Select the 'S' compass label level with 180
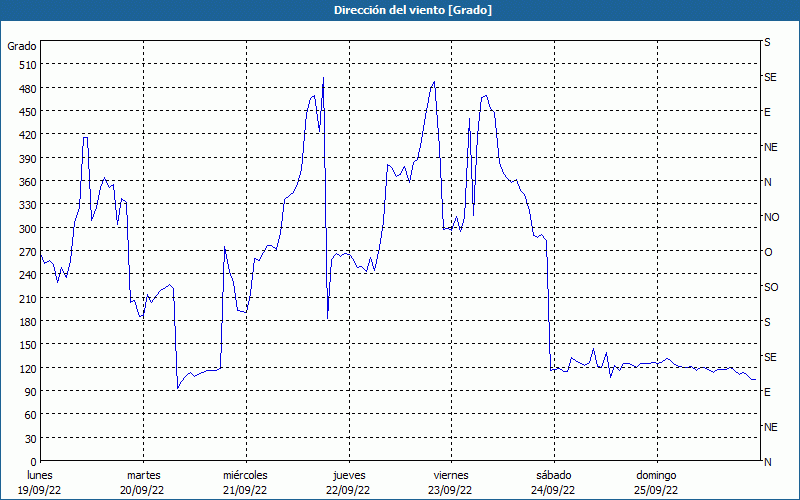The height and width of the screenshot is (500, 800). (767, 322)
